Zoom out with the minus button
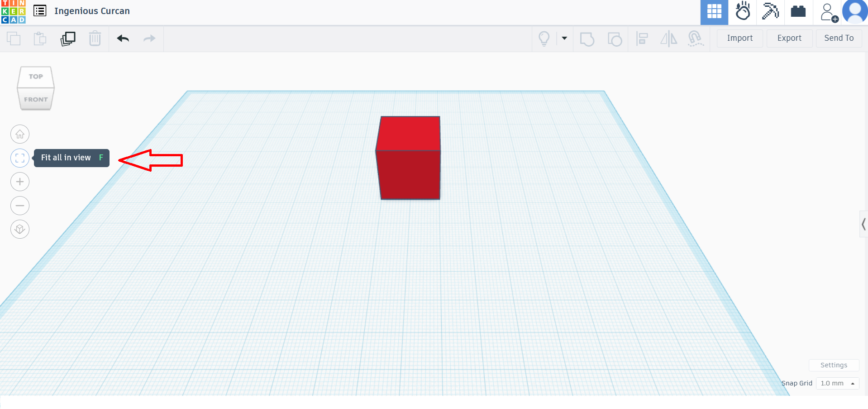 [x=20, y=206]
